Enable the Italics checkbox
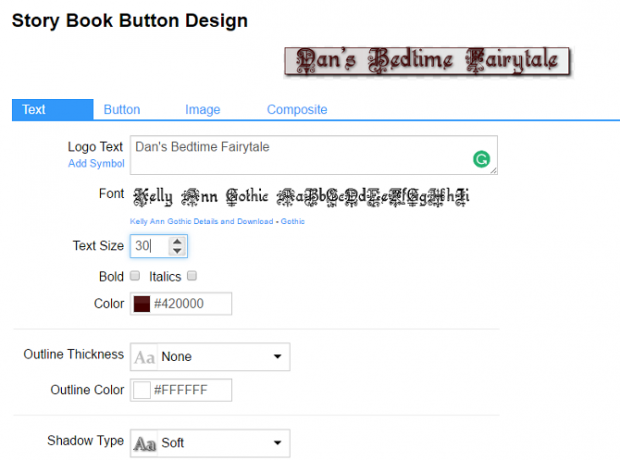 pos(192,275)
